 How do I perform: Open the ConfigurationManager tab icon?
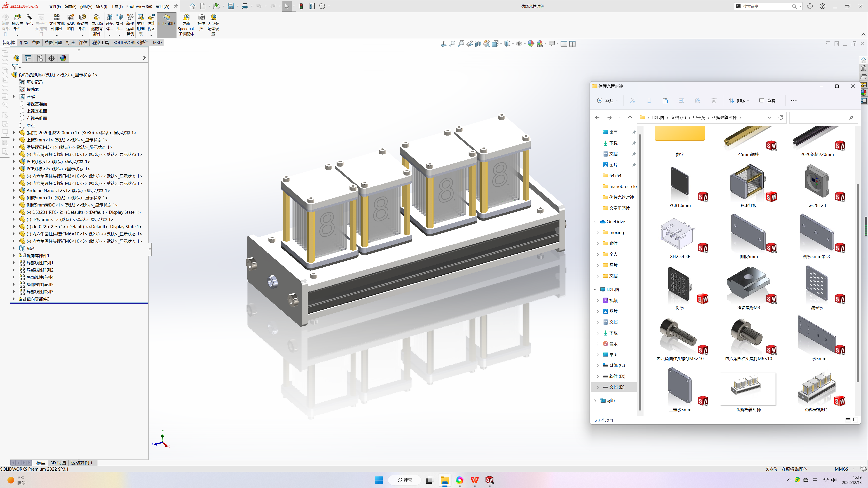pyautogui.click(x=40, y=58)
